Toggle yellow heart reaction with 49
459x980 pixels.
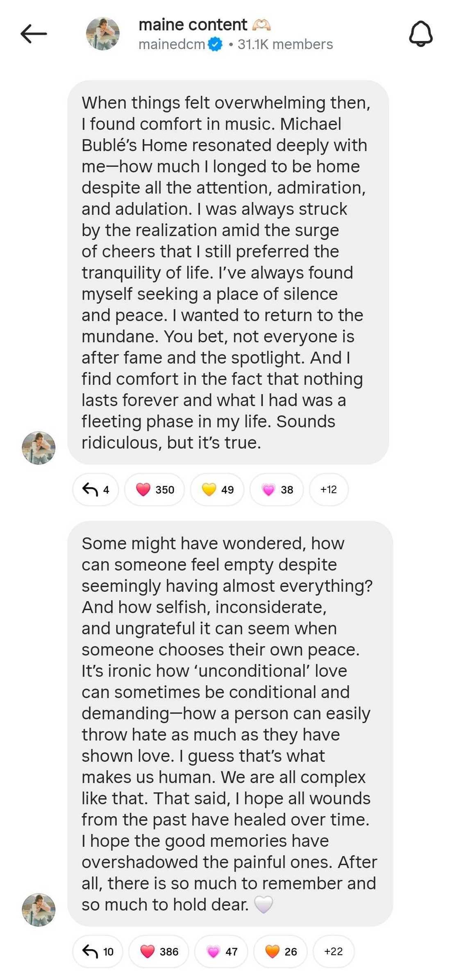[217, 489]
